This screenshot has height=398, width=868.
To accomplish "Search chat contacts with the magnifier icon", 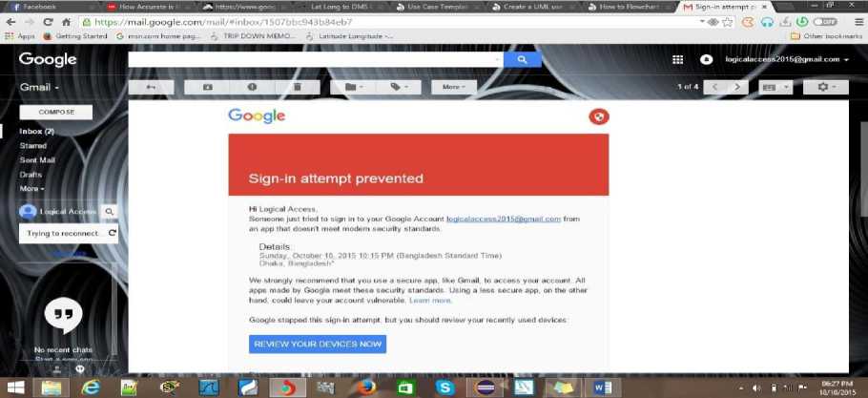I will tap(110, 212).
